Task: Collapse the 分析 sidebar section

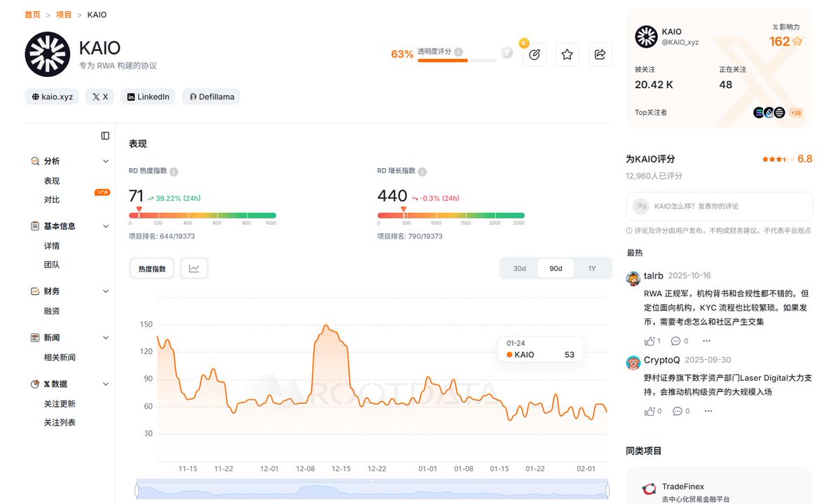Action: pos(106,161)
